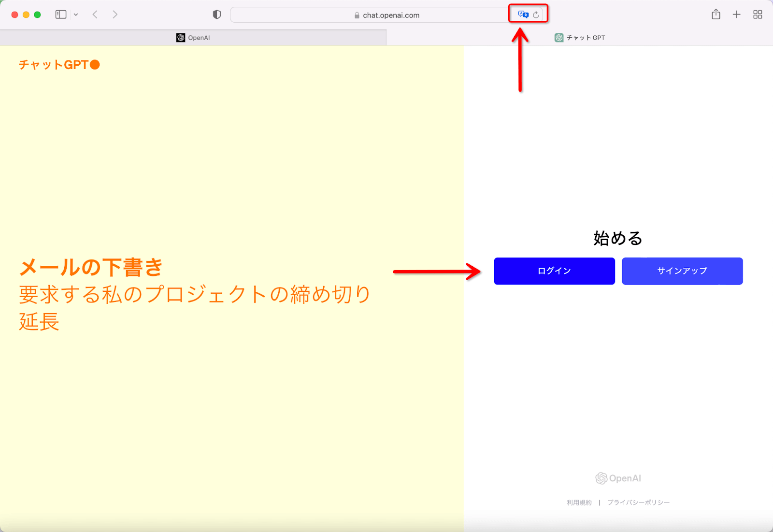The width and height of the screenshot is (773, 532).
Task: Add a new tab with plus icon
Action: pyautogui.click(x=736, y=14)
